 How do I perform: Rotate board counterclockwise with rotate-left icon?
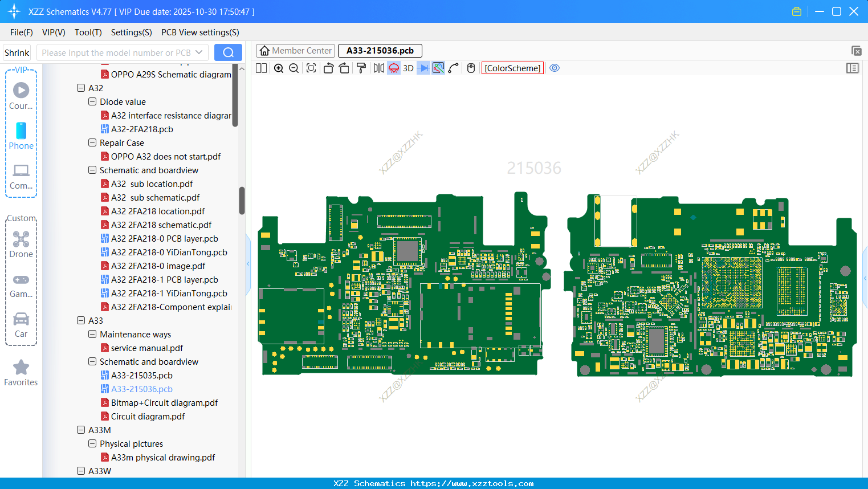[328, 68]
